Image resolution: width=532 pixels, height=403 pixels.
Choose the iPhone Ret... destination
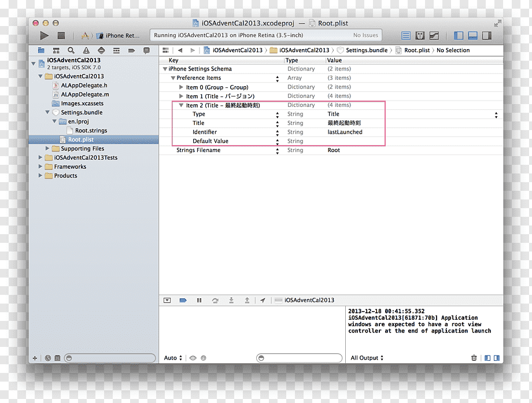point(119,36)
